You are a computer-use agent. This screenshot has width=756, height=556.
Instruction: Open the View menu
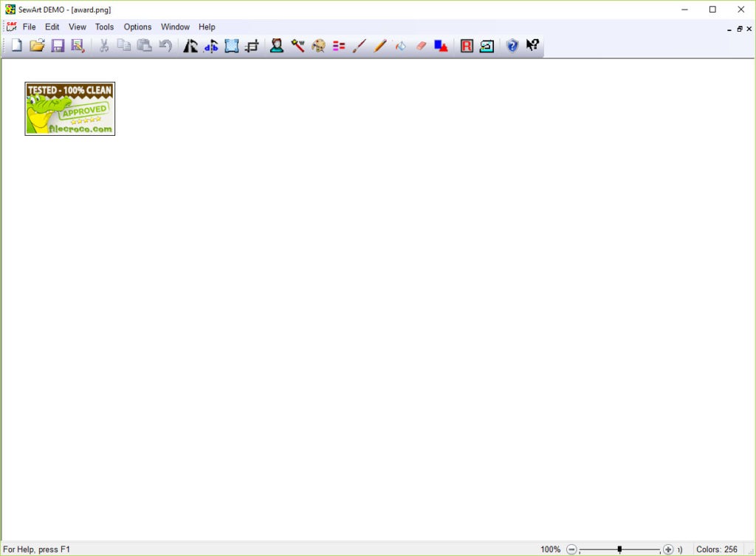[77, 27]
